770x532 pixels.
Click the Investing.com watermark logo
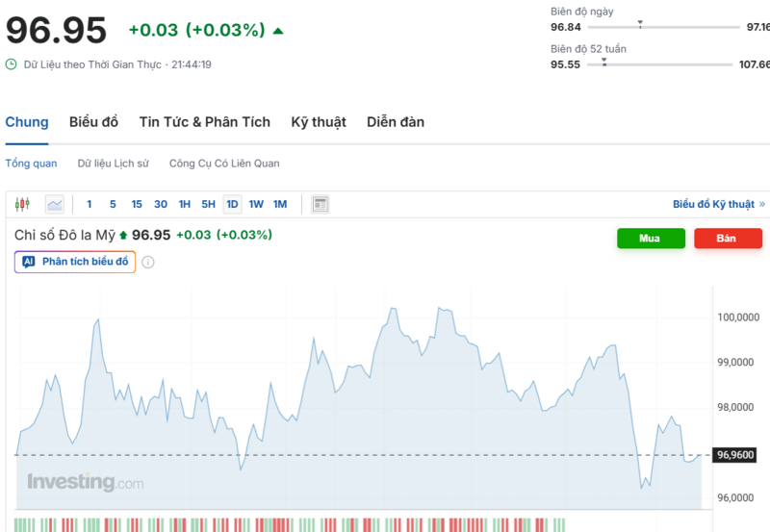click(x=85, y=482)
